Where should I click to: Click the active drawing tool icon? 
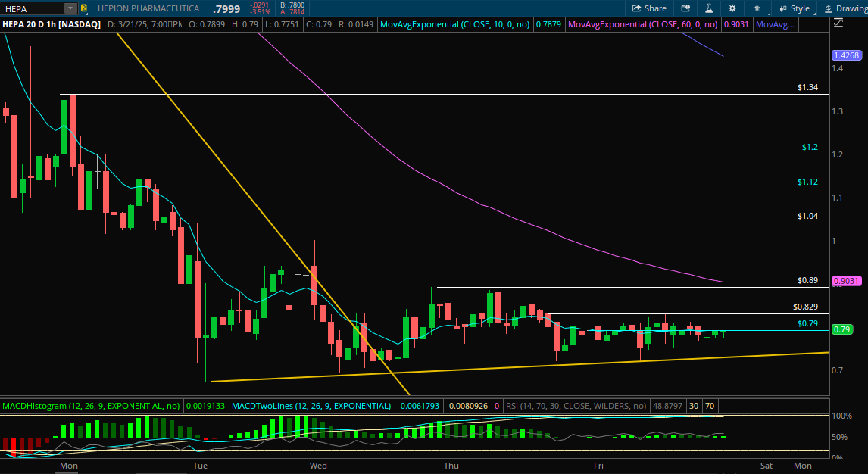pyautogui.click(x=838, y=23)
